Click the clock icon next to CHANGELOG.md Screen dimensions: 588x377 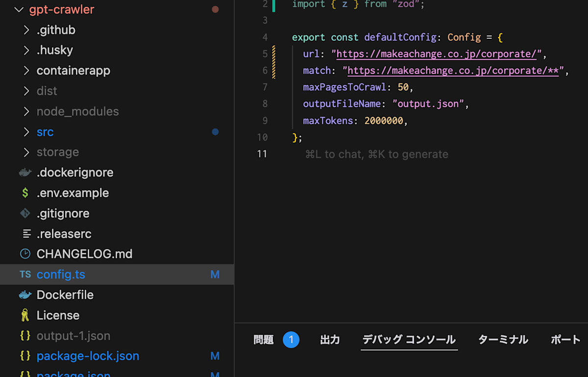click(25, 254)
